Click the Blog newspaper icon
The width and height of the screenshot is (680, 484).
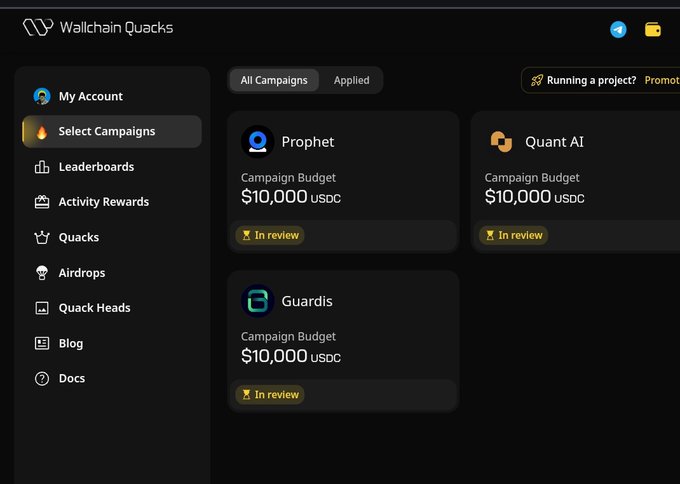click(42, 343)
